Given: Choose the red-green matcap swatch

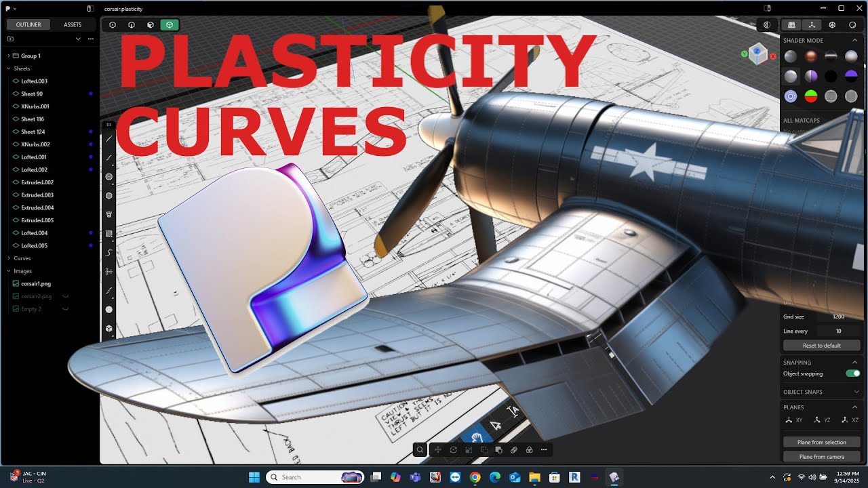Looking at the screenshot, I should [810, 96].
